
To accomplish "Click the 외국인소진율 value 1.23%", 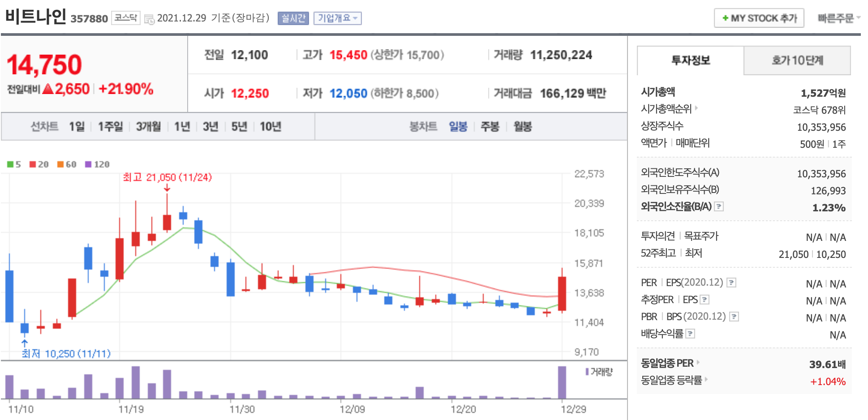I will point(829,208).
